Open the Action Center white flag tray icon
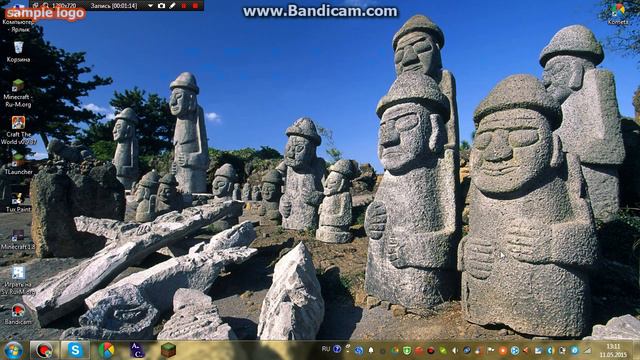Image resolution: width=640 pixels, height=360 pixels. pos(491,350)
